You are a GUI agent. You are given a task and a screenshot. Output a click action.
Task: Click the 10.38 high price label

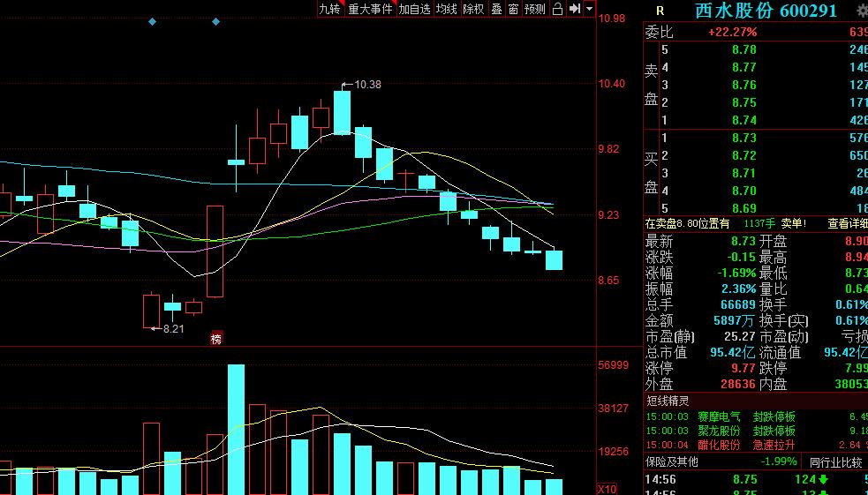pyautogui.click(x=367, y=85)
